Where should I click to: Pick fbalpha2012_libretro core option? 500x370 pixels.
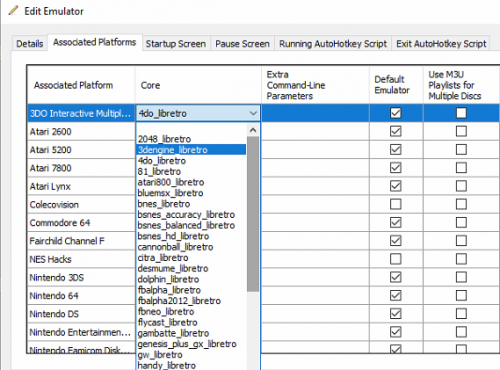click(x=191, y=301)
